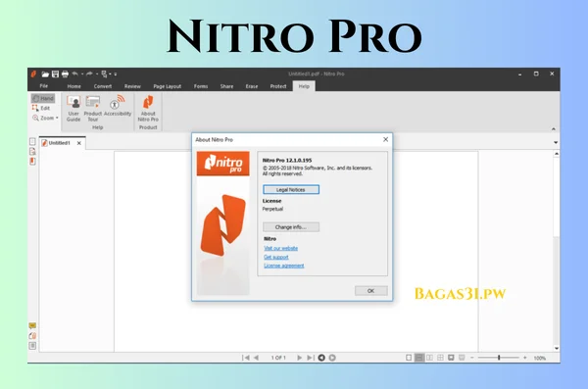
Task: Close the About Nitro Pro dialog
Action: coord(385,139)
